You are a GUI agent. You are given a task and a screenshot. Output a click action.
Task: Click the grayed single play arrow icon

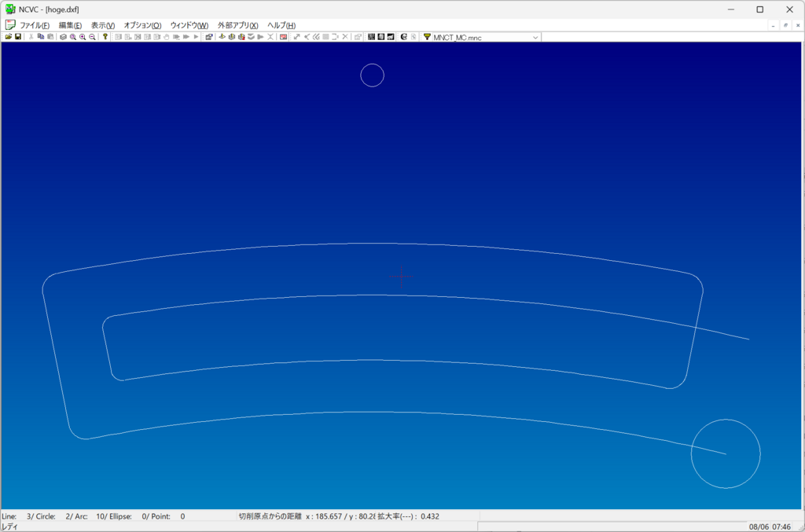coord(196,37)
